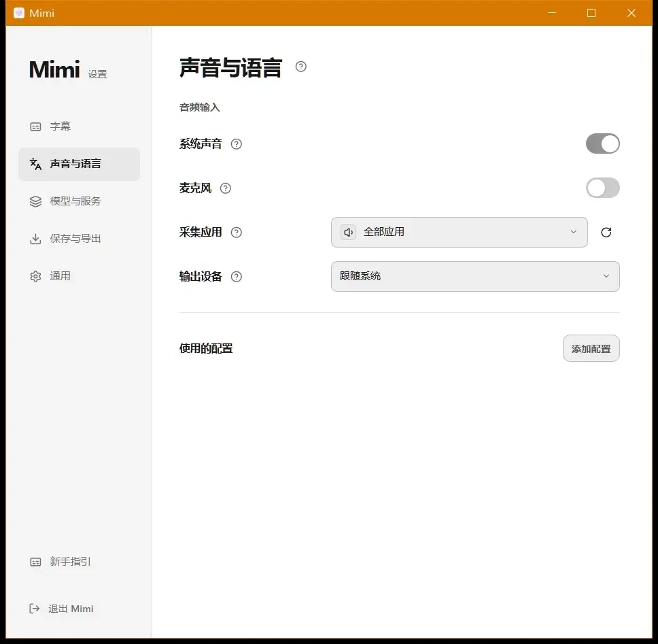The image size is (658, 644).
Task: Click the 音频输入 section label
Action: 200,107
